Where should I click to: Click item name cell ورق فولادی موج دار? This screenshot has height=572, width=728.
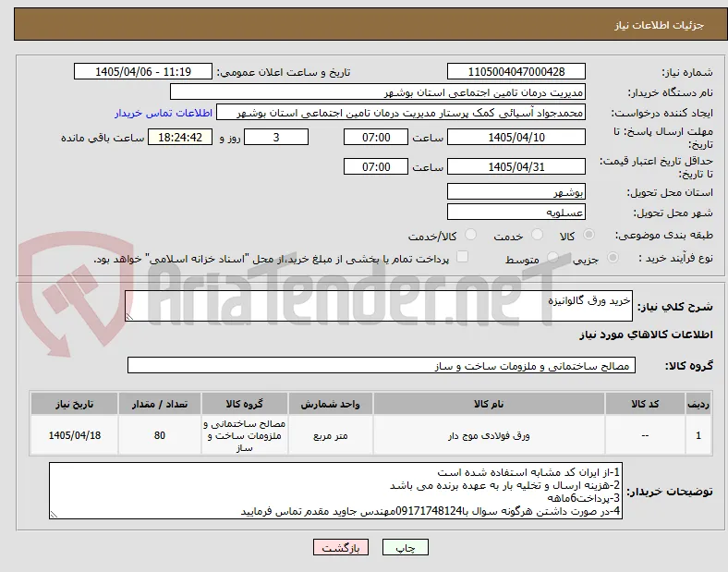[x=489, y=435]
